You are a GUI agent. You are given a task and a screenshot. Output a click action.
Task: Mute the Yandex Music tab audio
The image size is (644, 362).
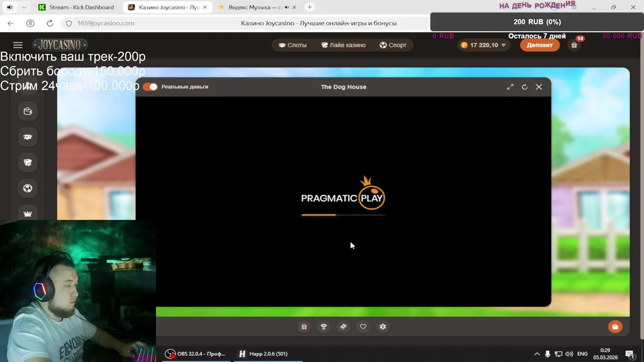[287, 7]
